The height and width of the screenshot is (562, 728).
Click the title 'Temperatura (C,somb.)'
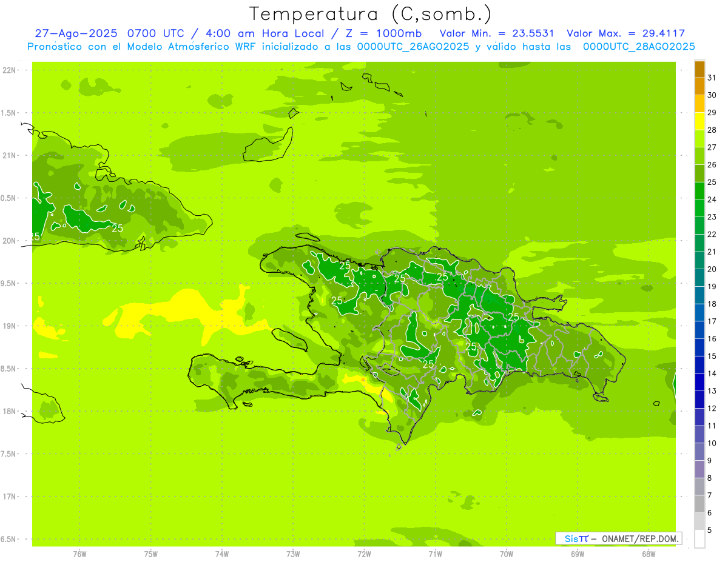point(371,15)
